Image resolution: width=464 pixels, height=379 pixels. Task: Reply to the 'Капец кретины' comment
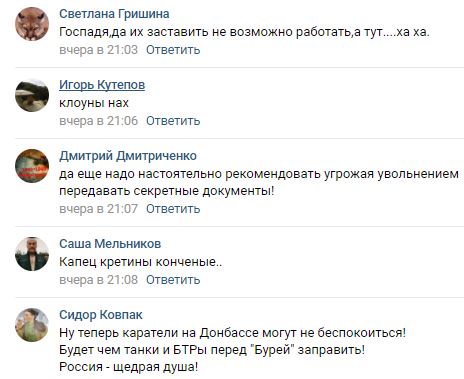[173, 280]
